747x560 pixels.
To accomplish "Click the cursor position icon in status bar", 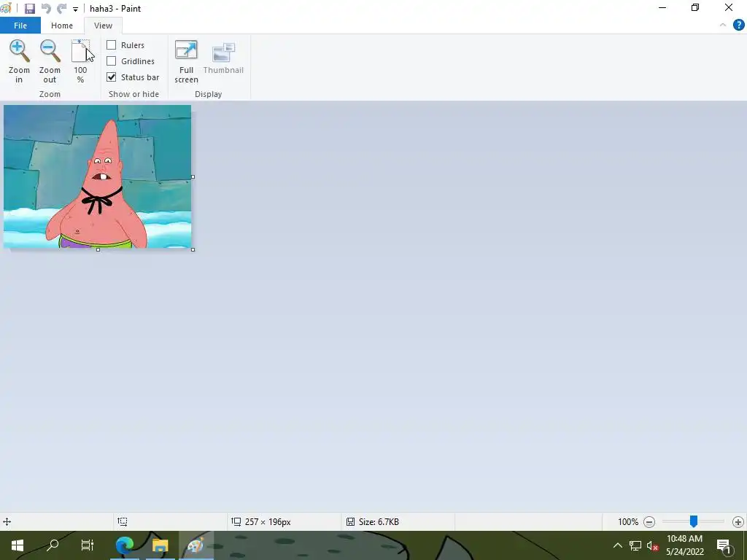I will pos(7,522).
